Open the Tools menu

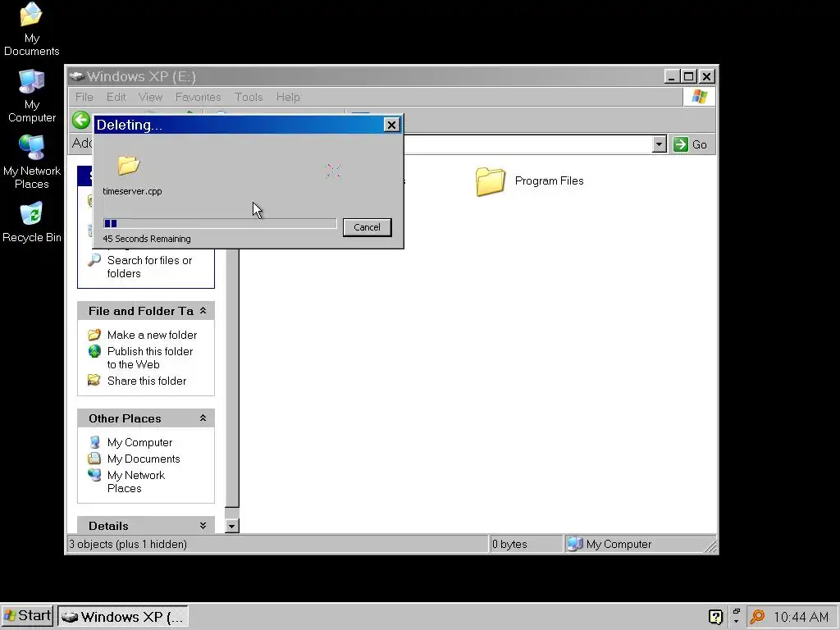pyautogui.click(x=249, y=97)
